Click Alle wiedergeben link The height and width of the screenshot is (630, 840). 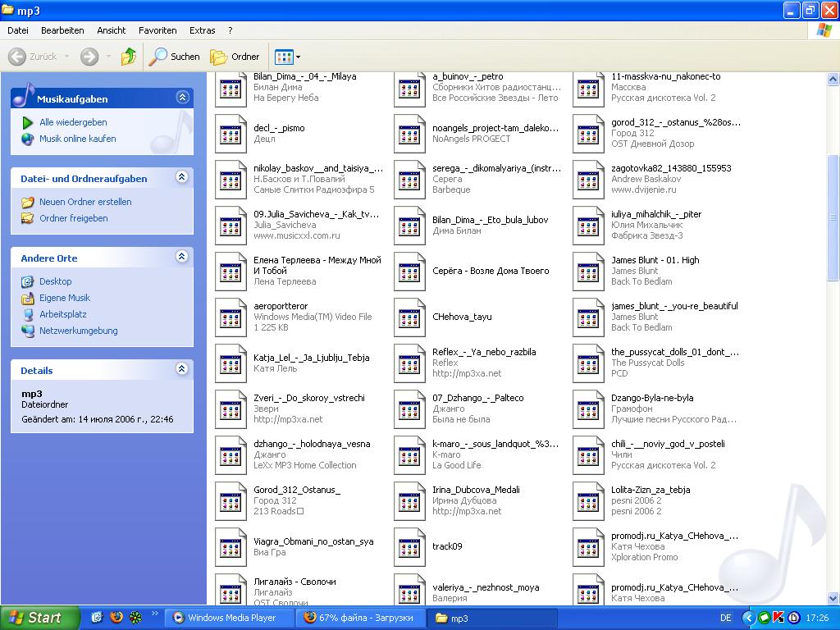click(73, 122)
